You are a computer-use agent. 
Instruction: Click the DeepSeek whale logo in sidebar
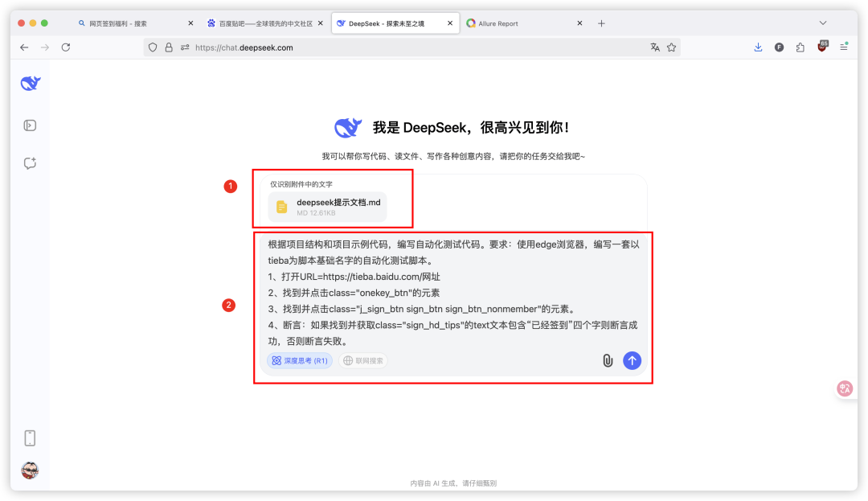[x=30, y=83]
